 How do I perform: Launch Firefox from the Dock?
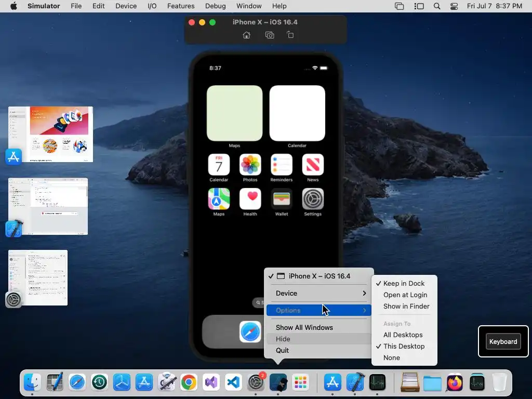pyautogui.click(x=455, y=382)
